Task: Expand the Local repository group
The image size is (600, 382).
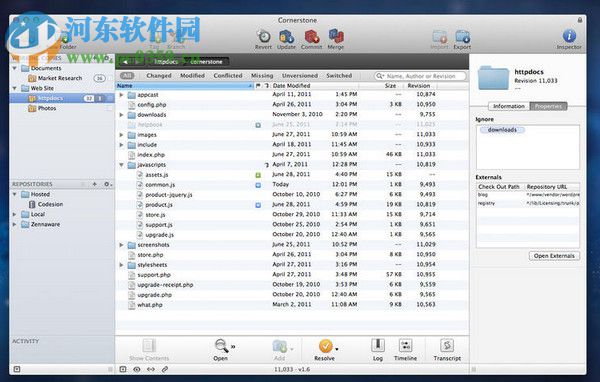Action: pos(15,215)
